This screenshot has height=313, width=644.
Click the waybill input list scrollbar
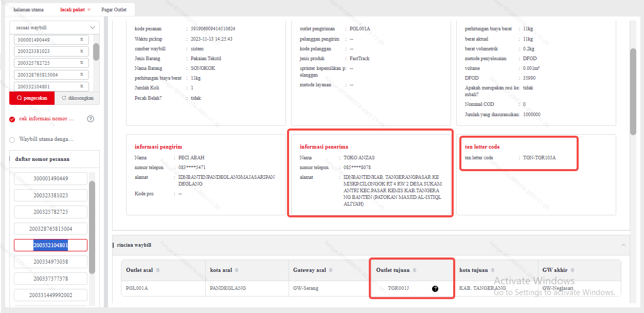pyautogui.click(x=96, y=51)
